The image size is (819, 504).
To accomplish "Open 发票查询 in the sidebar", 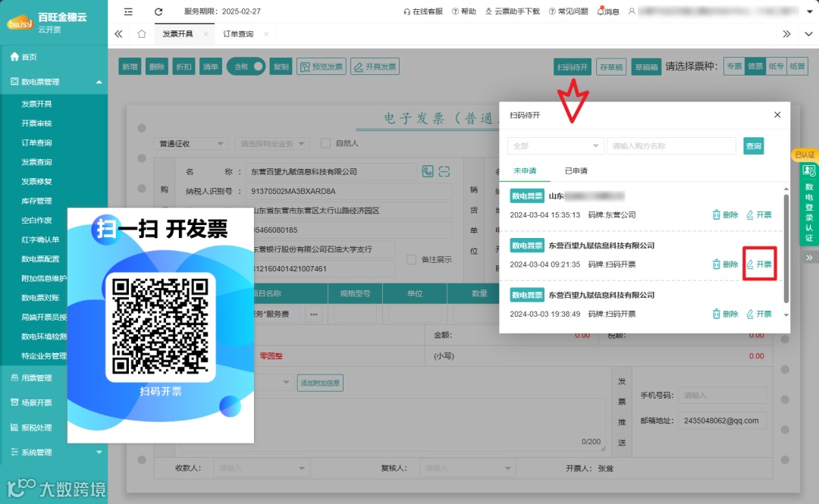I will 36,162.
